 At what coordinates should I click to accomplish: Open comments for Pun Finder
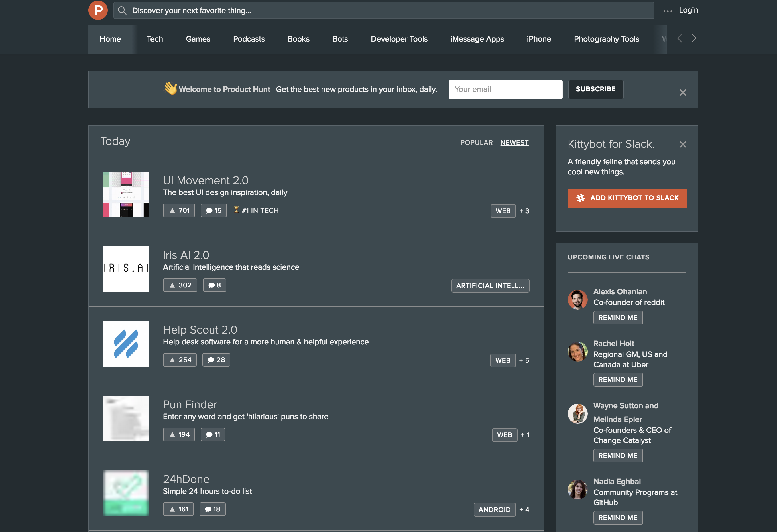click(213, 434)
